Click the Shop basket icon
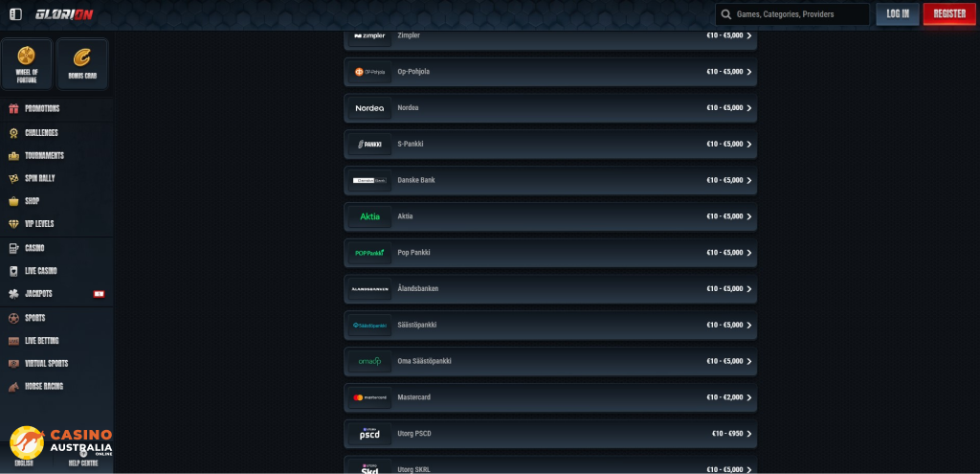This screenshot has width=980, height=474. click(x=13, y=201)
